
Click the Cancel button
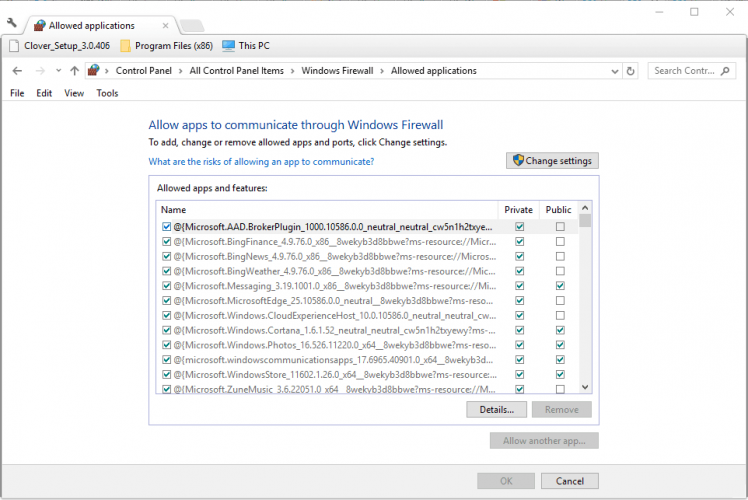pyautogui.click(x=570, y=481)
